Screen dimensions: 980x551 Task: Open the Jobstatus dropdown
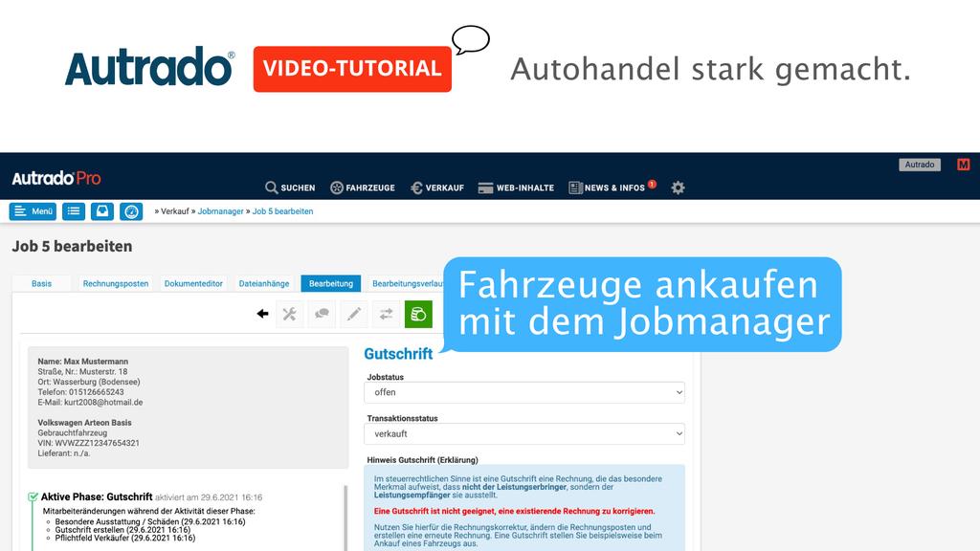pos(524,392)
